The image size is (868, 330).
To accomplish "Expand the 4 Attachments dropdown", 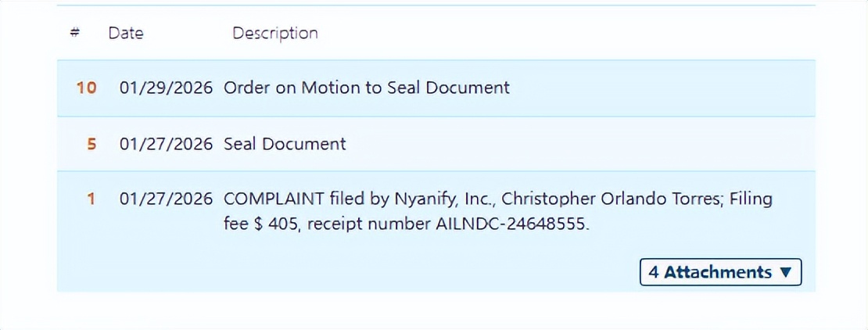I will pyautogui.click(x=720, y=272).
